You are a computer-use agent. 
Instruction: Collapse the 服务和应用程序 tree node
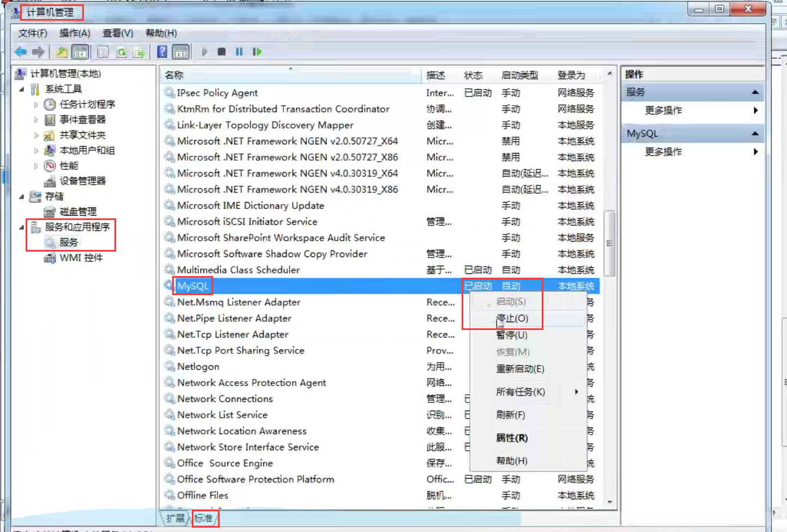tap(22, 227)
